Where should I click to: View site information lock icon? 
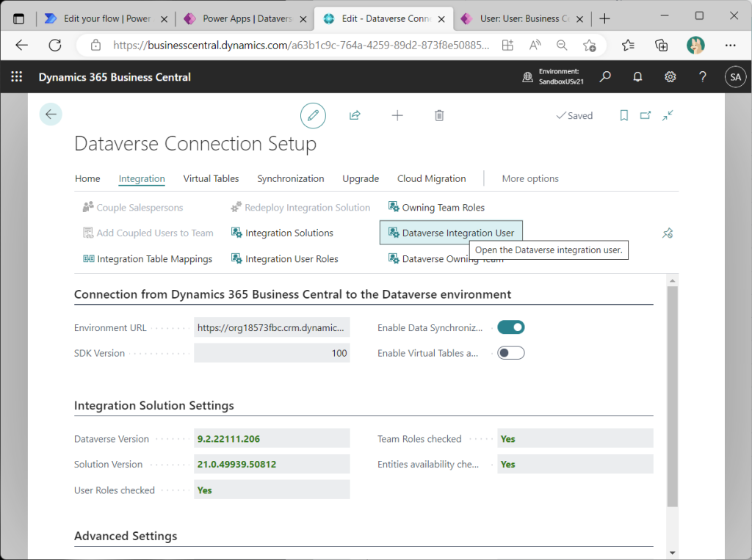(96, 46)
